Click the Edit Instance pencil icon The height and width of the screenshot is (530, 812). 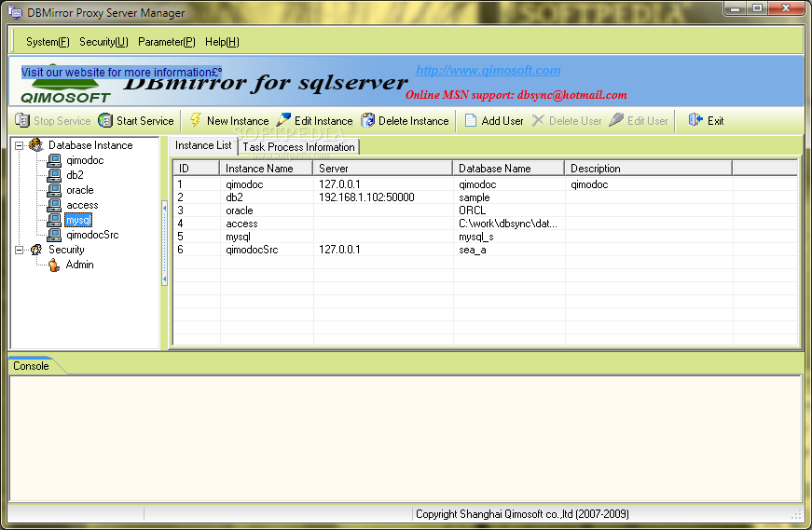[x=283, y=120]
